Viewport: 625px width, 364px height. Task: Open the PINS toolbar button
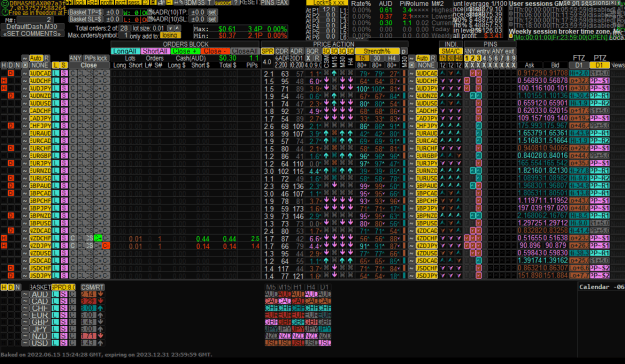coord(267,2)
